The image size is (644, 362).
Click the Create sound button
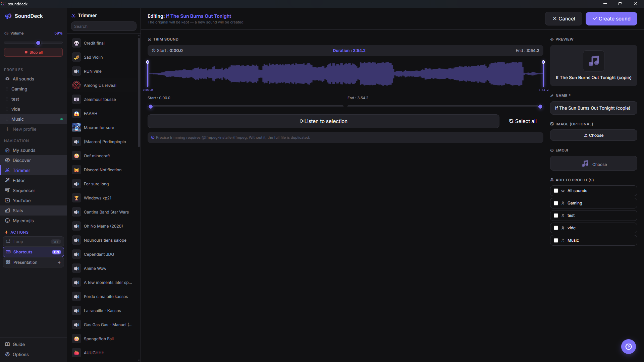point(611,19)
